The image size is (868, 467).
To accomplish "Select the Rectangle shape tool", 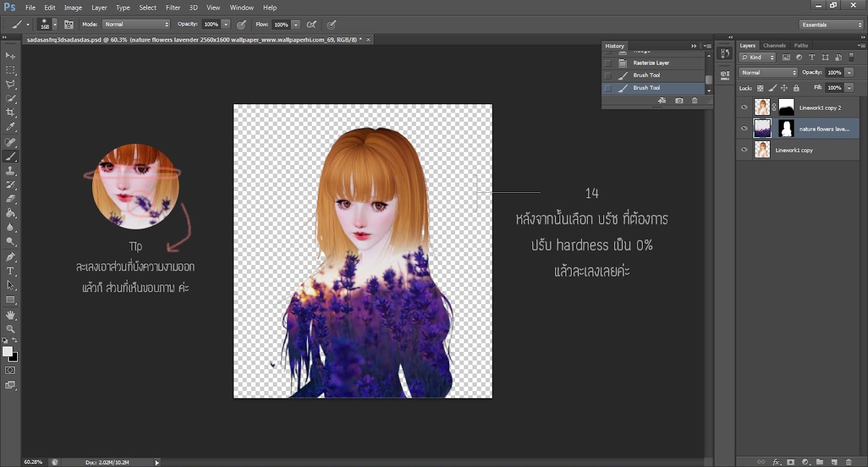I will (10, 299).
